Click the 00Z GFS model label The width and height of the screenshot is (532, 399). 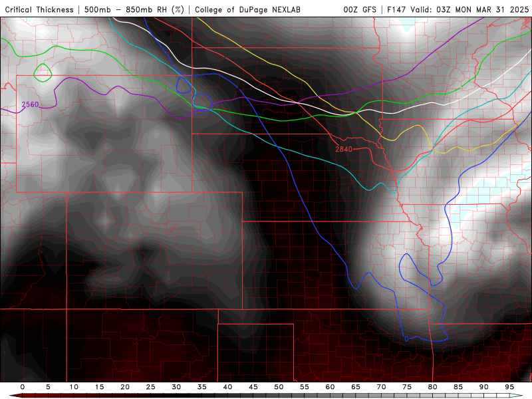(x=360, y=9)
